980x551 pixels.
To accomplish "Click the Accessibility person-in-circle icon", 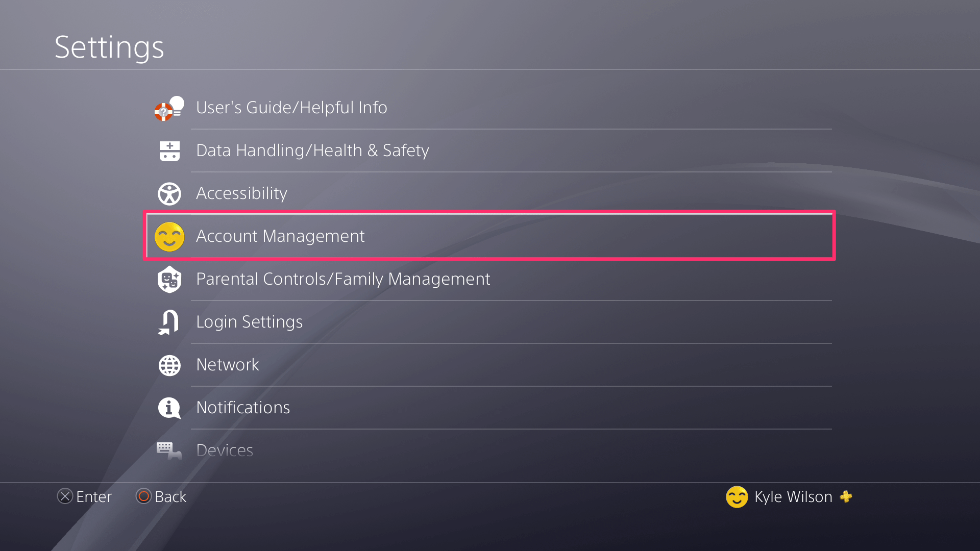I will click(x=169, y=194).
